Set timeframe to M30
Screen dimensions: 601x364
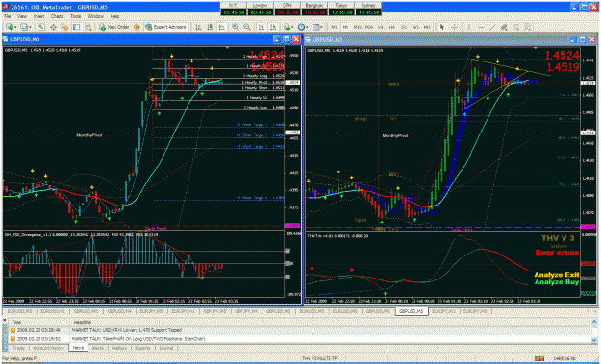[x=369, y=27]
